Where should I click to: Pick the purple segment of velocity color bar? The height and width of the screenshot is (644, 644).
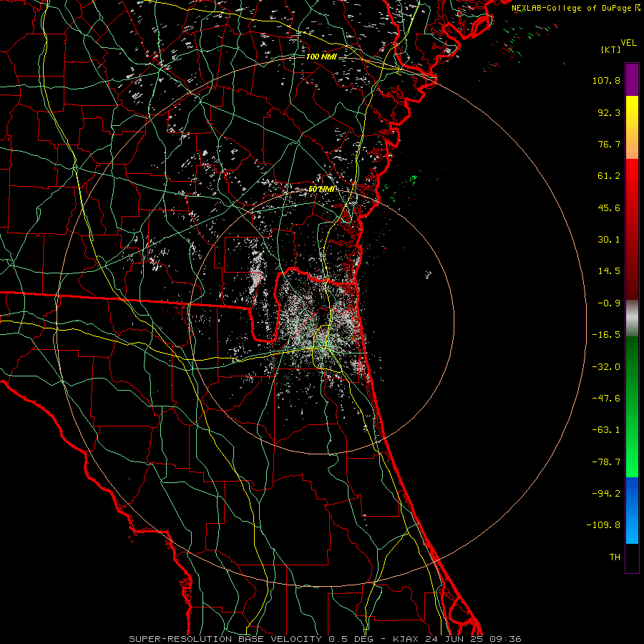(632, 80)
